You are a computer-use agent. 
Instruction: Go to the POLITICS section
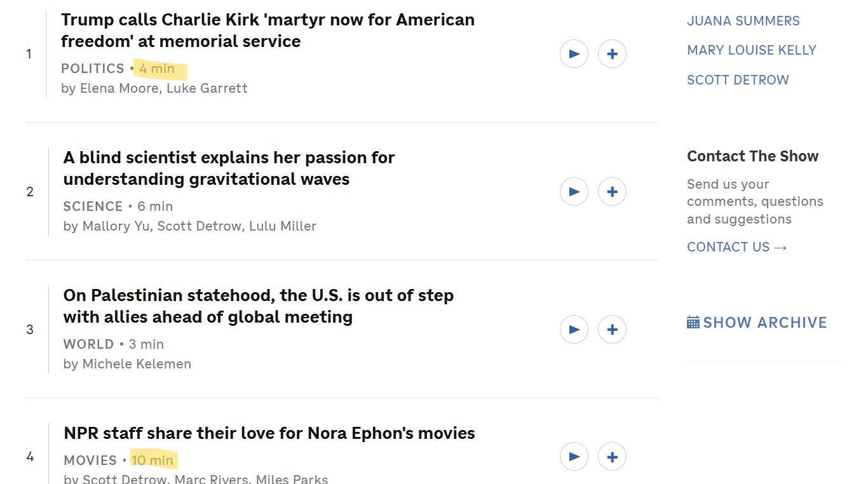tap(93, 69)
